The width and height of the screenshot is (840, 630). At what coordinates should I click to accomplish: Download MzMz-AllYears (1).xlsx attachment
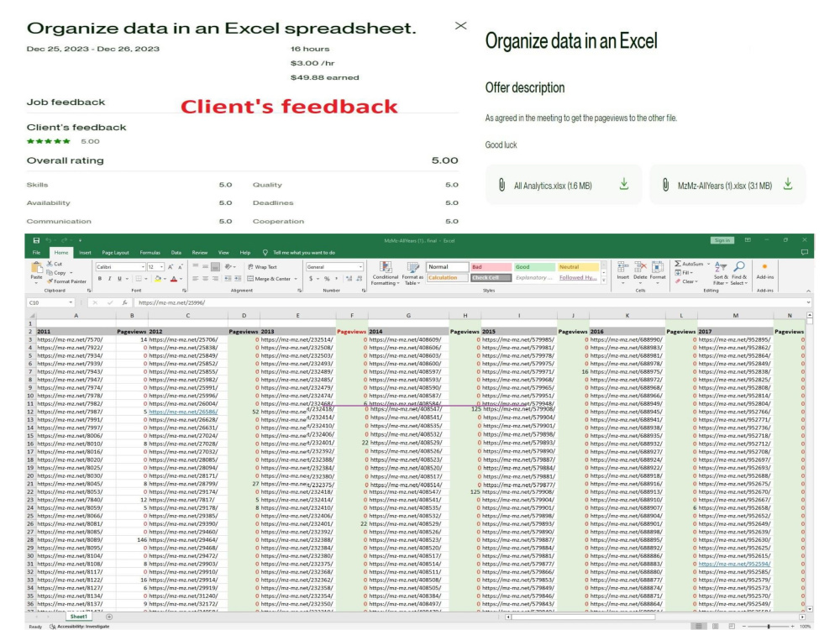(x=788, y=184)
